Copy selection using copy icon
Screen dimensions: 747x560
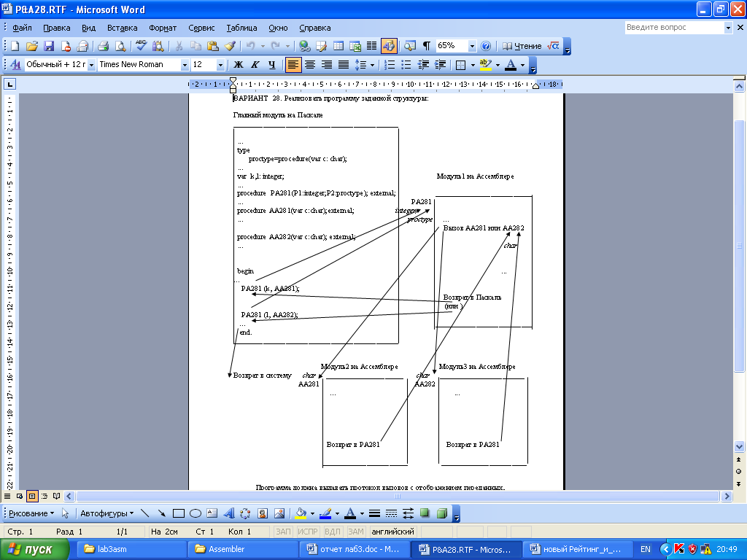click(x=196, y=46)
